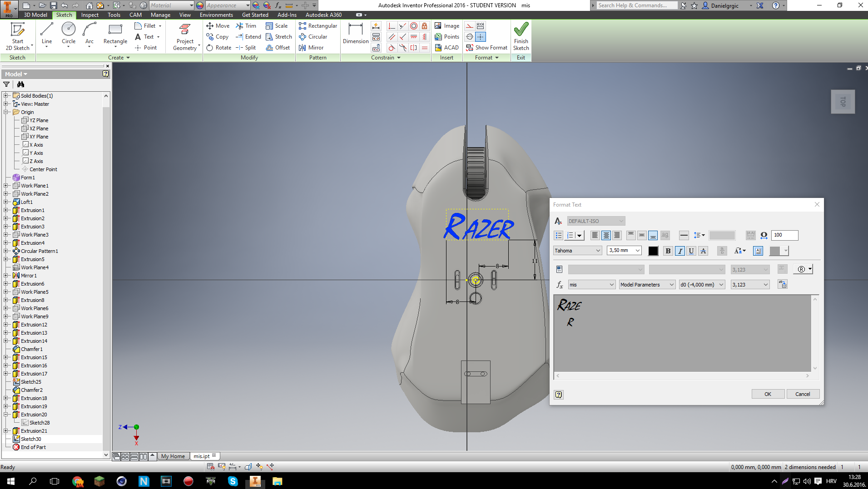Screen dimensions: 868x489
Task: Select the Line sketch tool
Action: pyautogui.click(x=47, y=35)
